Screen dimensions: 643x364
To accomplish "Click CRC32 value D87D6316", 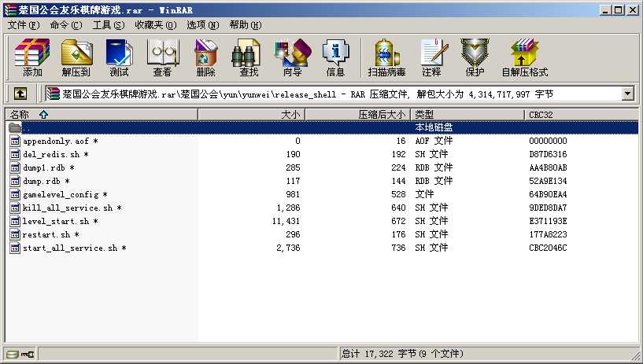I will 548,154.
